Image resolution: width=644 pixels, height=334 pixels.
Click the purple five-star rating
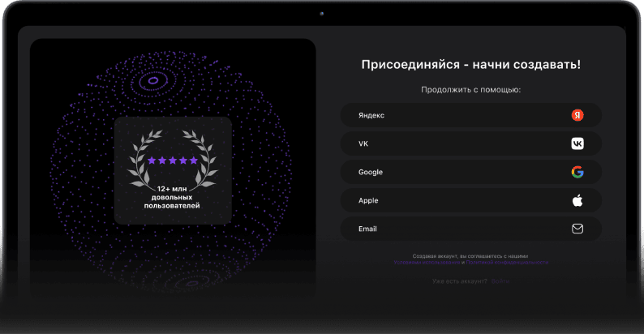[173, 161]
